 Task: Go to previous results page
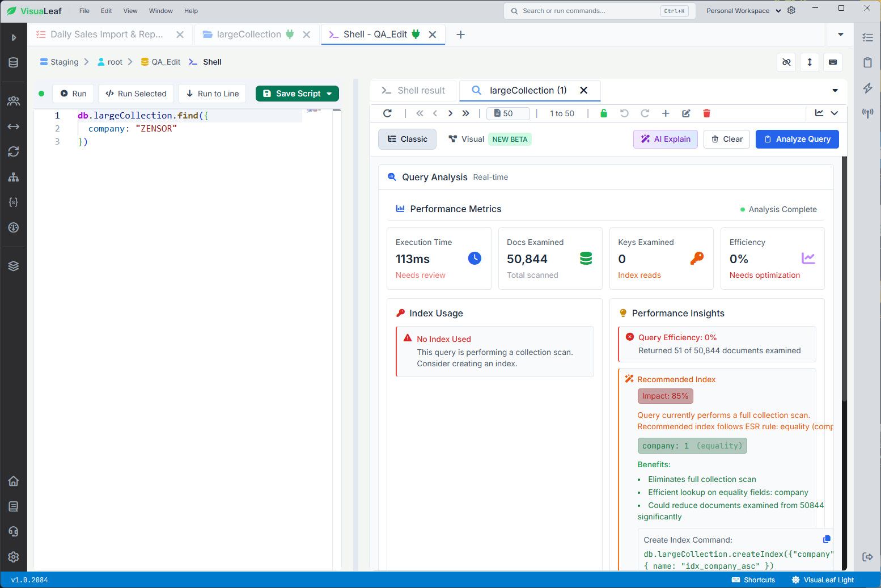(435, 113)
